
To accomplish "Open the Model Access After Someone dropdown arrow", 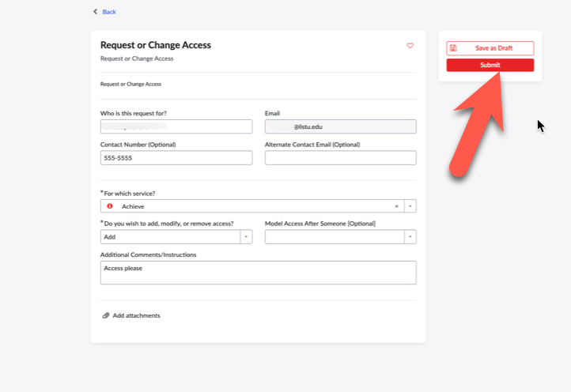I will (410, 237).
